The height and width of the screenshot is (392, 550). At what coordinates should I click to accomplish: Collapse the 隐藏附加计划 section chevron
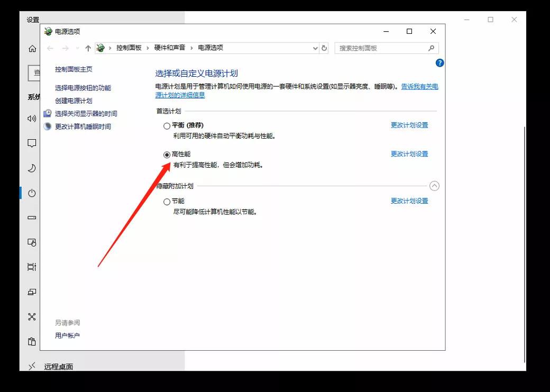pos(435,186)
